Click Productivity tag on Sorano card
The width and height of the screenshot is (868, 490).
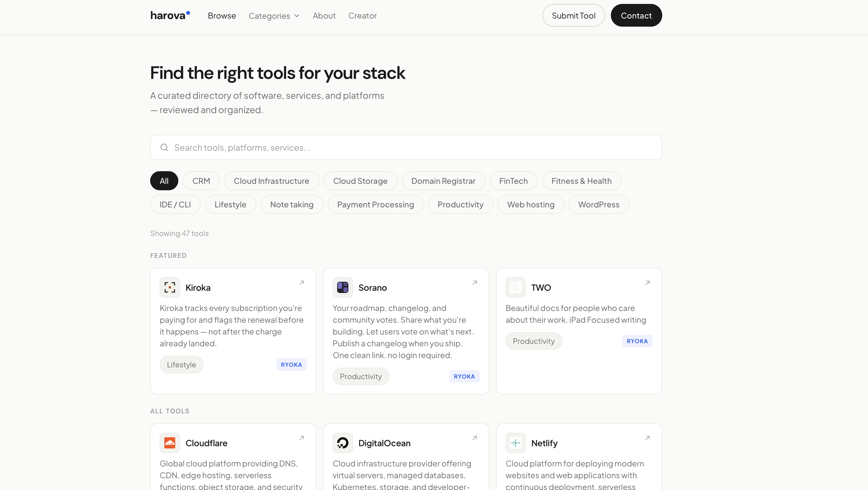pyautogui.click(x=360, y=376)
